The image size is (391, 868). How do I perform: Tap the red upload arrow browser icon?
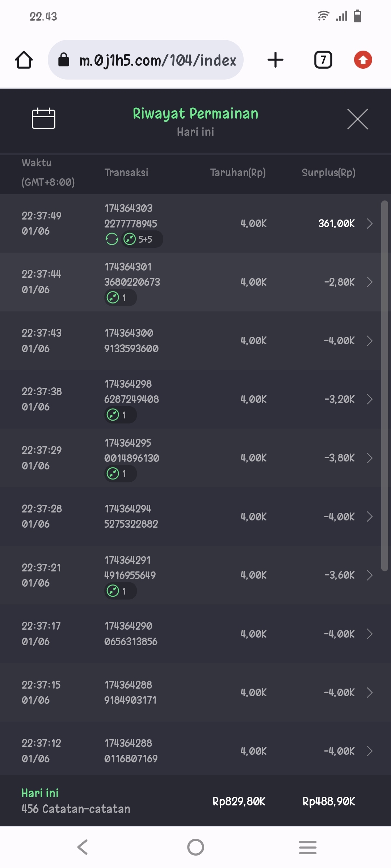363,60
